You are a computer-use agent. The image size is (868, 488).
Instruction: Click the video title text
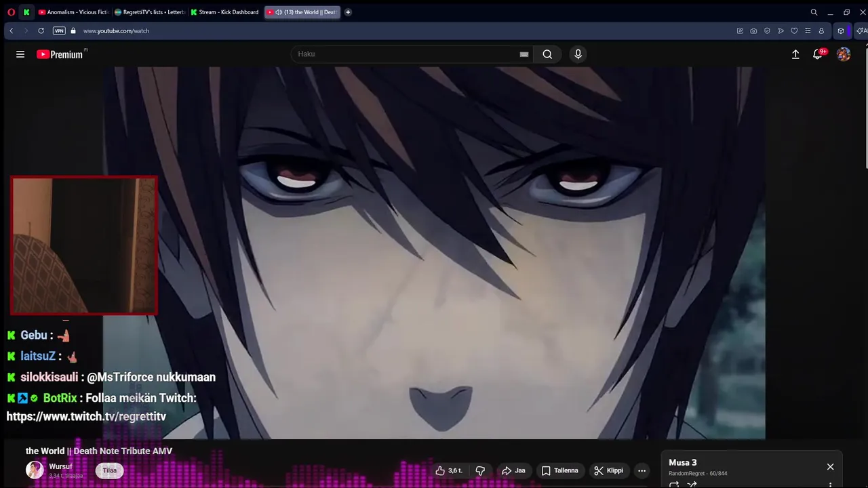coord(99,451)
